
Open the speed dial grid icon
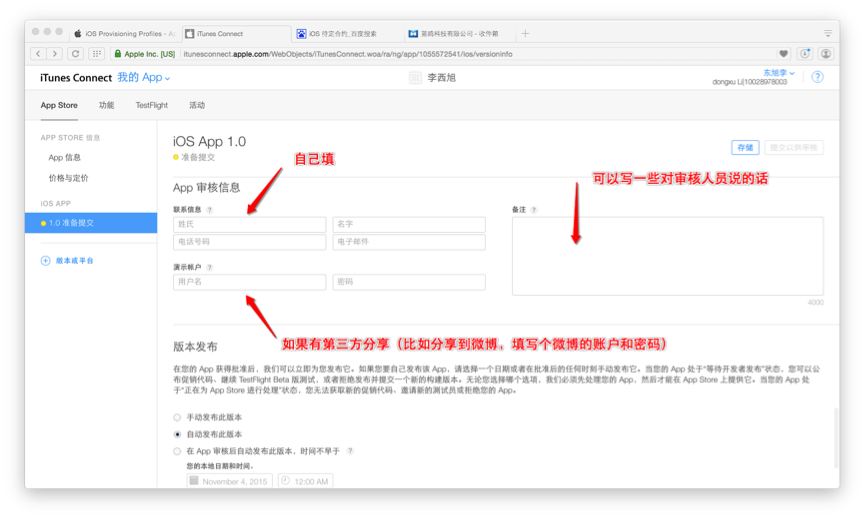click(97, 53)
